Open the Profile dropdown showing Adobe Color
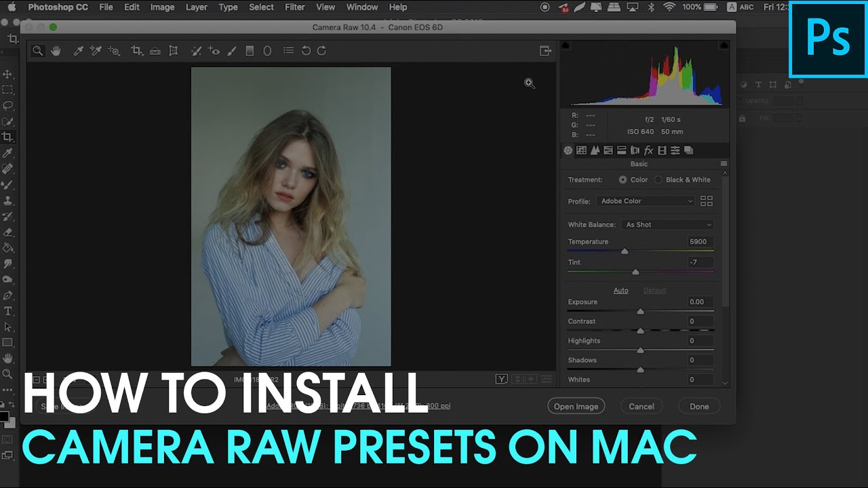This screenshot has height=488, width=868. tap(646, 201)
